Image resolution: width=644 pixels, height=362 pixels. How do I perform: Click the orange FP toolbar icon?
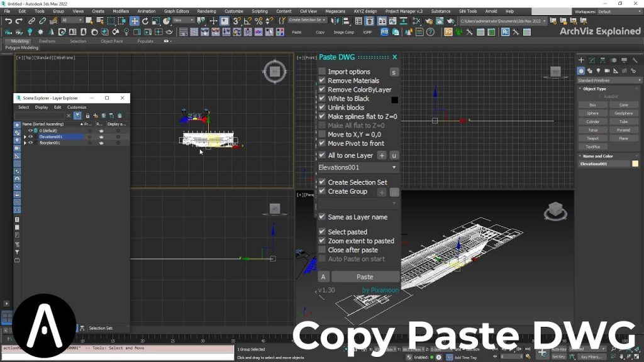448,31
